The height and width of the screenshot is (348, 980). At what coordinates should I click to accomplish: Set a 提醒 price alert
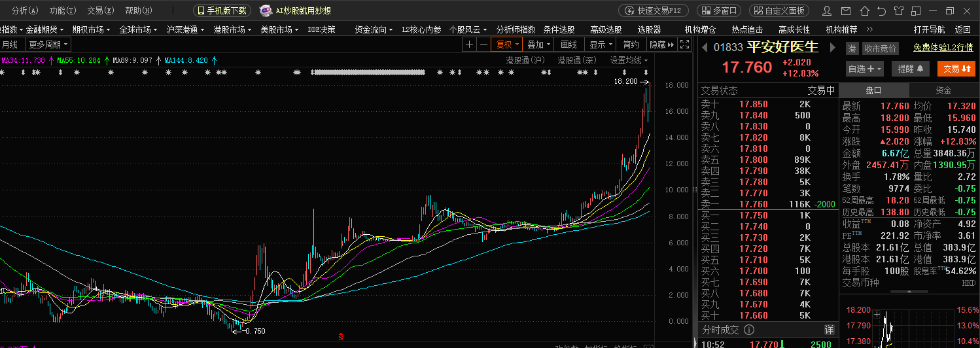[x=911, y=68]
